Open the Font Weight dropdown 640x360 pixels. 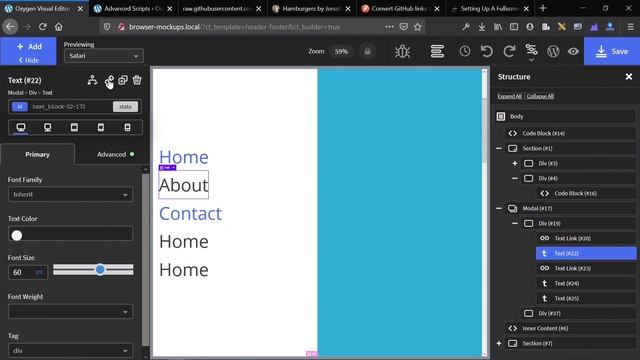(x=70, y=312)
